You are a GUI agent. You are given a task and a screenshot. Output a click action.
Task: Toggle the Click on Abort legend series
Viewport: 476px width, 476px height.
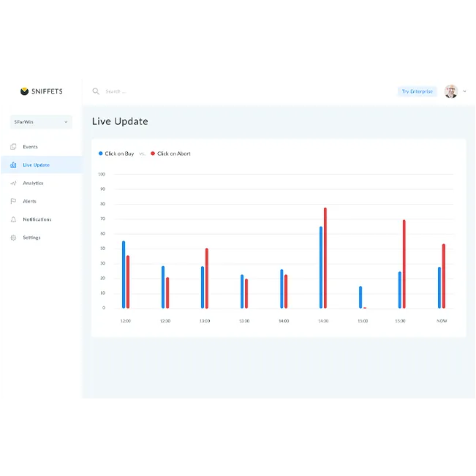(170, 154)
